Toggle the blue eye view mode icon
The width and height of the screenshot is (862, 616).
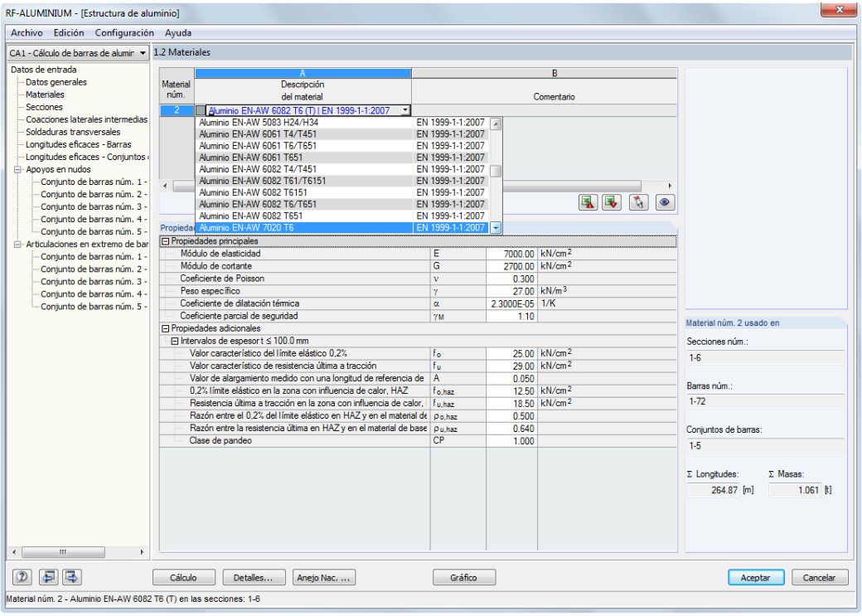(x=665, y=202)
